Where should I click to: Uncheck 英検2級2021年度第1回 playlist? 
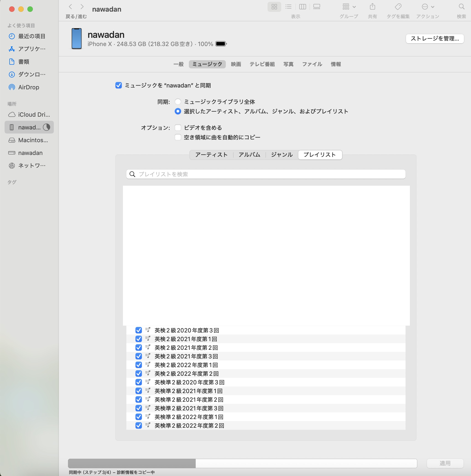(139, 339)
